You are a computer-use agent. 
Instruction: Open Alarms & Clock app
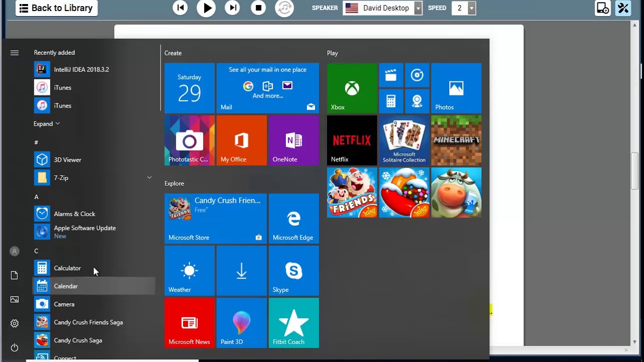pos(94,214)
